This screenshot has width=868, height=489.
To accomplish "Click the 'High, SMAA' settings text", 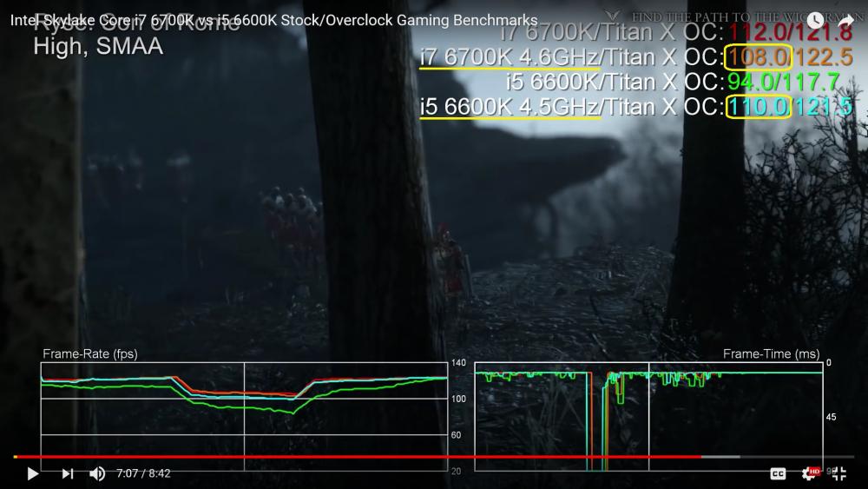I will click(x=98, y=46).
